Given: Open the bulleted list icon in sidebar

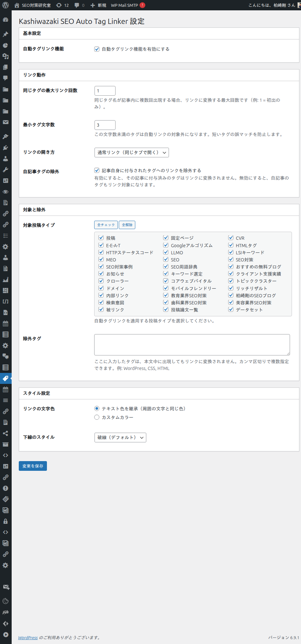Looking at the screenshot, I should 6,236.
